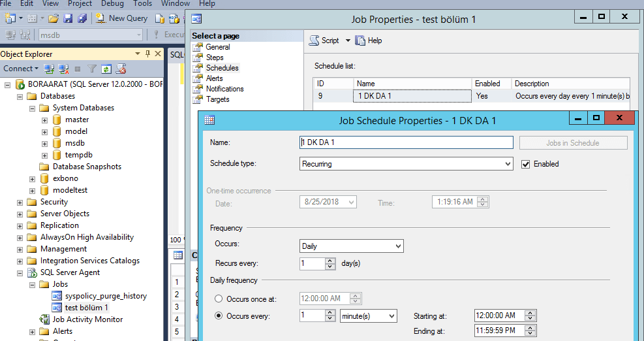This screenshot has height=341, width=644.
Task: Open the Debug menu
Action: click(112, 4)
